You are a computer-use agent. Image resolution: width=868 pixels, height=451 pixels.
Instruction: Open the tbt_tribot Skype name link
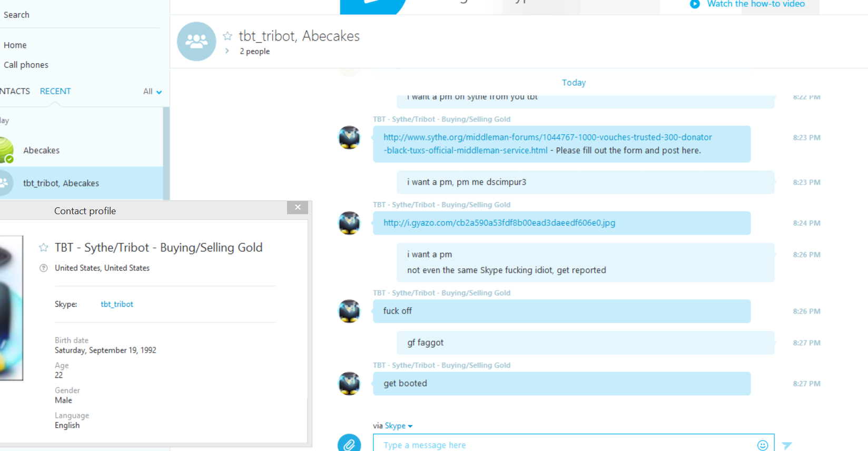[117, 304]
